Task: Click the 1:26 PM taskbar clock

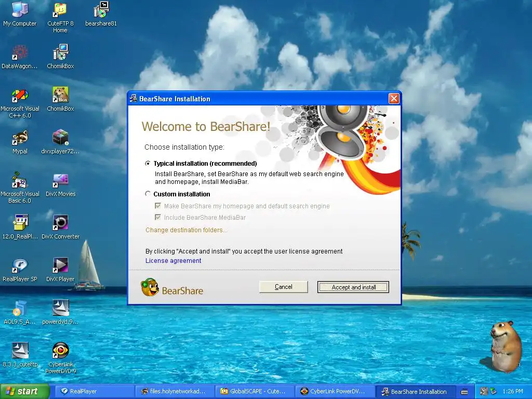Action: (x=513, y=391)
